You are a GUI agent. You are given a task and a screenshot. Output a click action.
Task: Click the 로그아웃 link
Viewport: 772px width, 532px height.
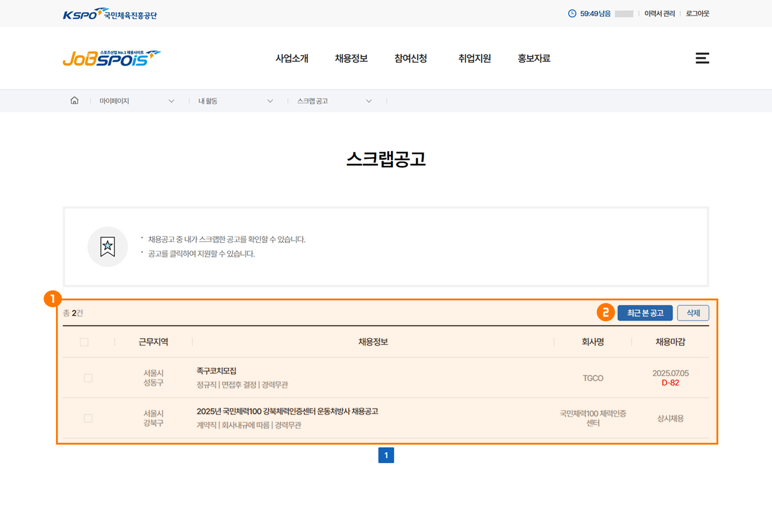pos(697,14)
